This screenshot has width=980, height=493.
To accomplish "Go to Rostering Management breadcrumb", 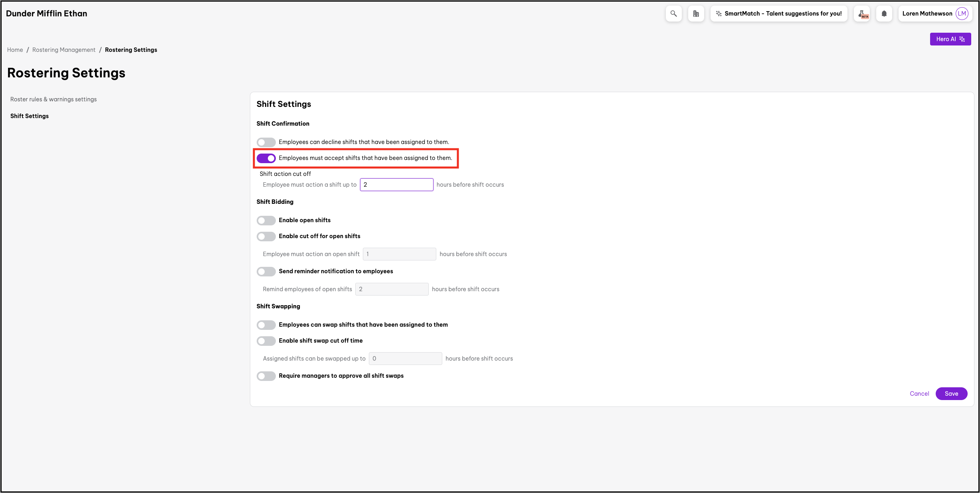I will pos(64,50).
